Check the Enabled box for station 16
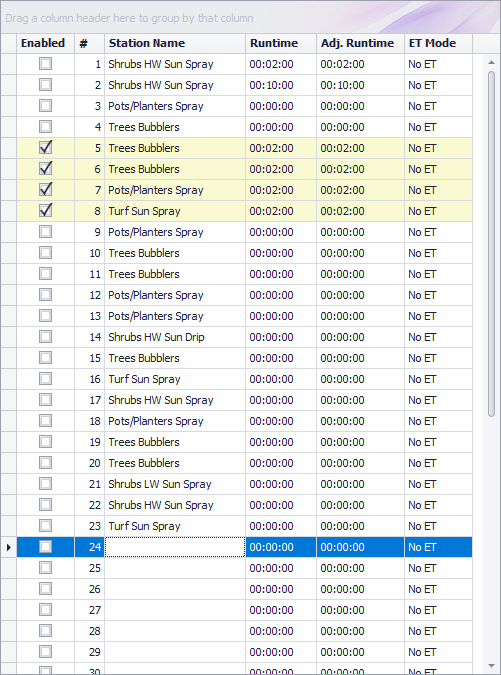501x675 pixels. point(45,378)
